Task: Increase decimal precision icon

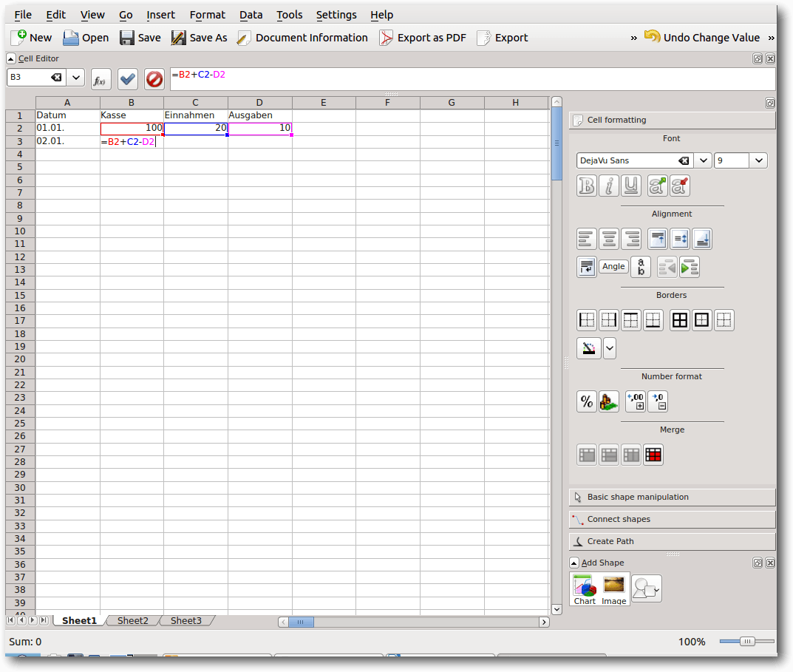Action: (x=636, y=401)
